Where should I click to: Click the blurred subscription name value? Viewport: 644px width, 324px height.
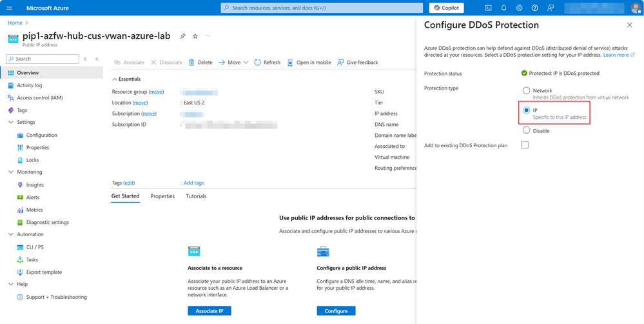[194, 114]
